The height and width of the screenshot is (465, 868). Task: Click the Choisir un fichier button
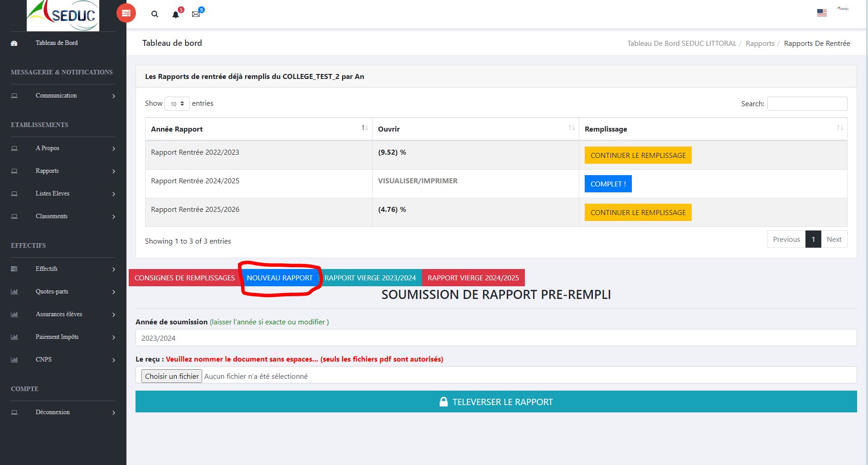click(x=172, y=376)
